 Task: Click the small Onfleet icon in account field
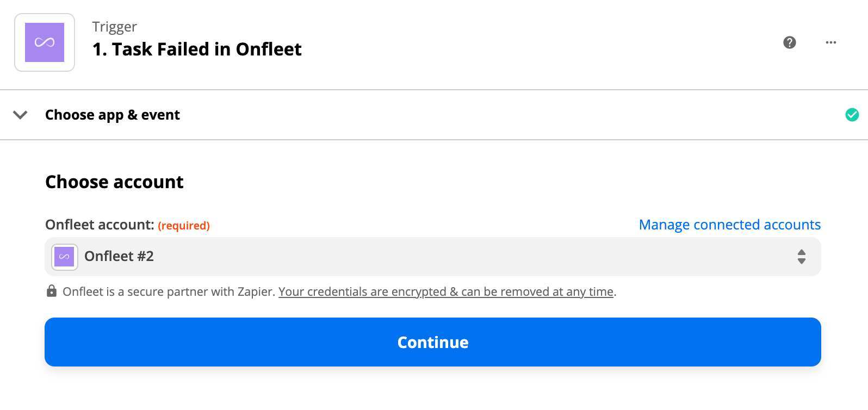coord(65,257)
